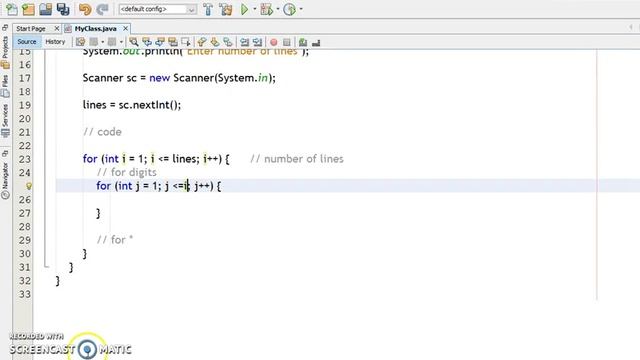Viewport: 640px width, 360px height.
Task: Click the scroll tab arrow at editor top-right
Action: pos(631,27)
